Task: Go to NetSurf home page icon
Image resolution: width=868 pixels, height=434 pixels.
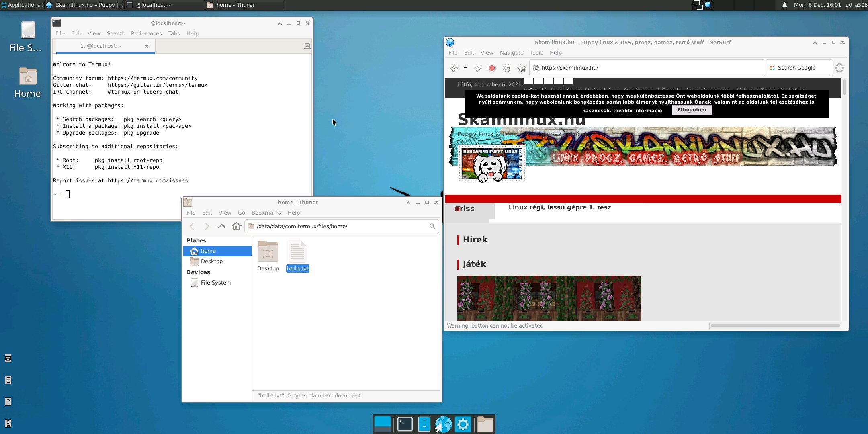Action: pyautogui.click(x=521, y=68)
